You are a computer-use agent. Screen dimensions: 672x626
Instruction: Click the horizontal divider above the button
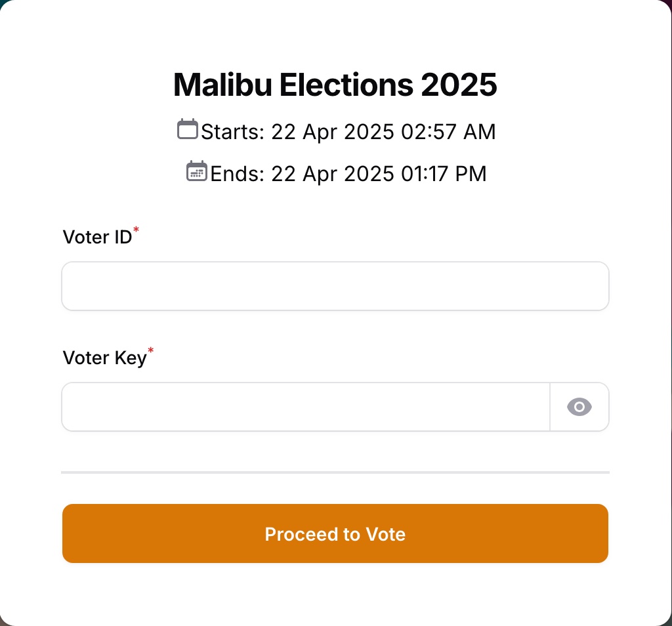click(x=335, y=472)
